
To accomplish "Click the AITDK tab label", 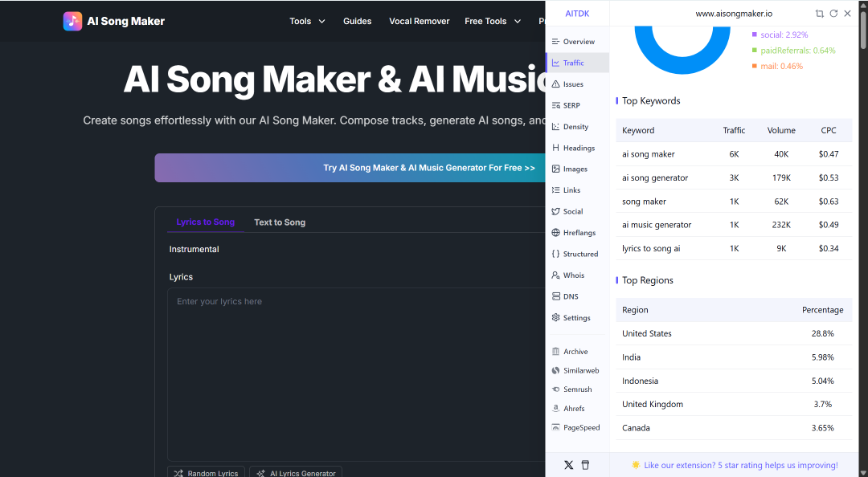I will pyautogui.click(x=577, y=14).
